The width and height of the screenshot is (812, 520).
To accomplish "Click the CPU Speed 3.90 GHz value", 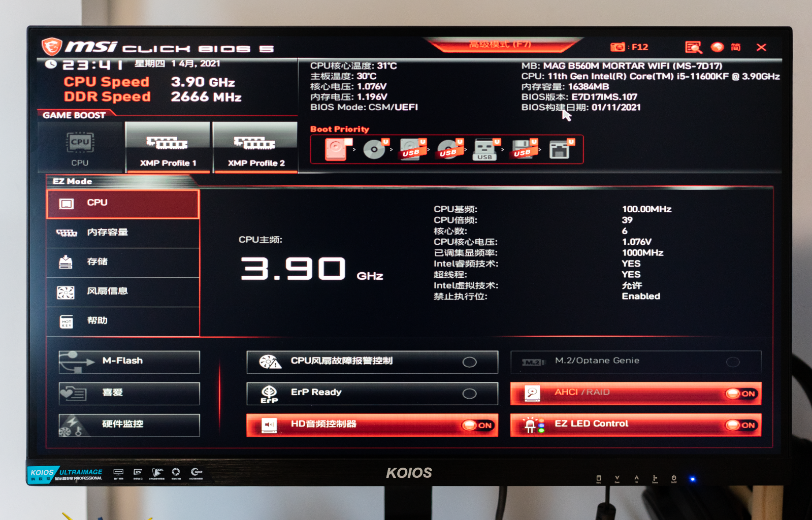I will (203, 82).
